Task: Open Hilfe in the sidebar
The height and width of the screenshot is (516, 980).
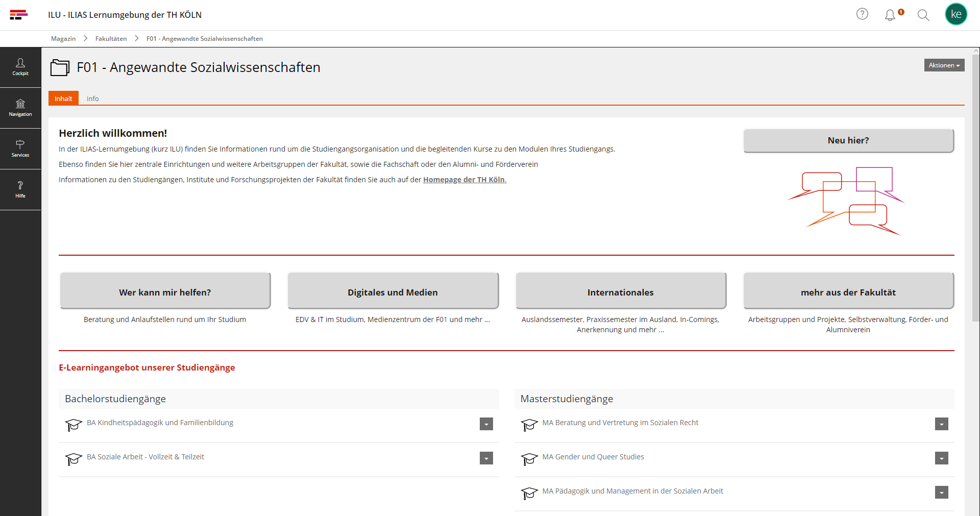Action: click(20, 189)
